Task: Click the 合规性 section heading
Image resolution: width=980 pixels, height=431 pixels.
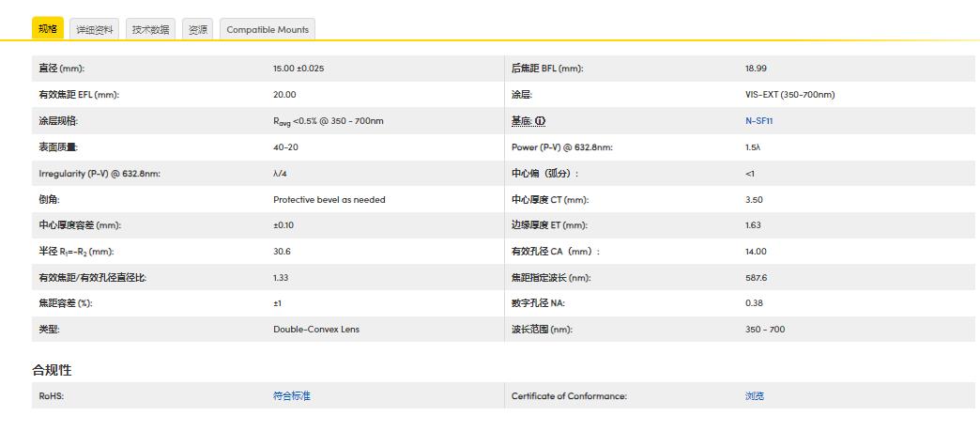Action: (x=52, y=370)
